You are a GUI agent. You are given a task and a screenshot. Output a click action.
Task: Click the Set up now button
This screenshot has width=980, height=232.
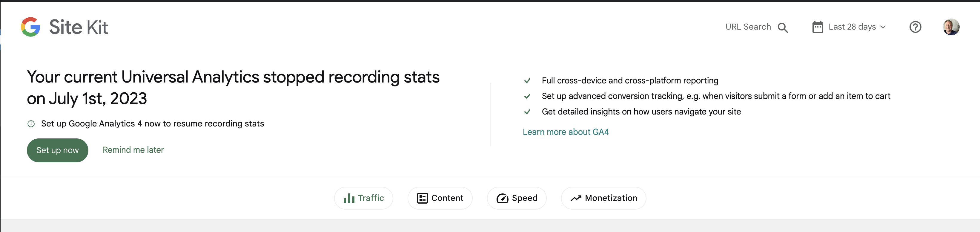pos(57,150)
